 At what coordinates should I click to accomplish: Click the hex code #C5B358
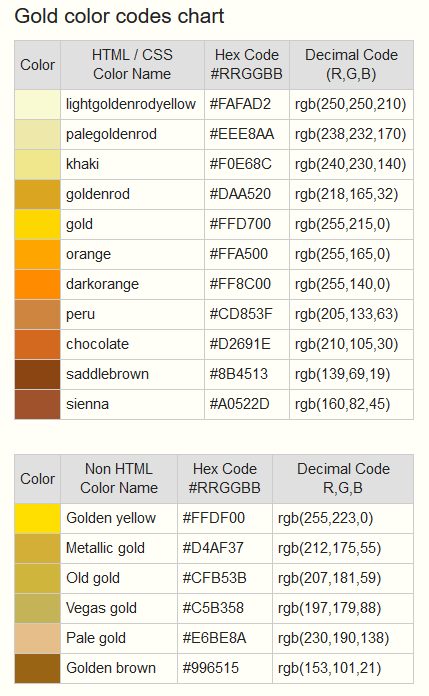[213, 608]
